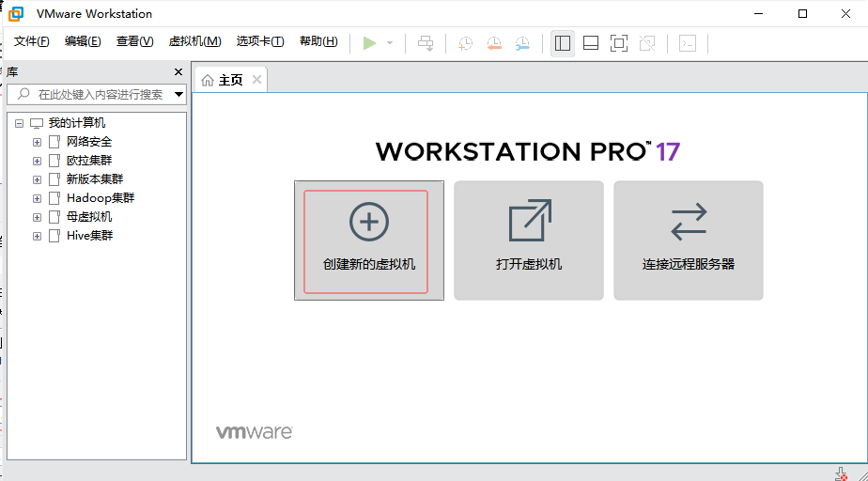The height and width of the screenshot is (481, 868).
Task: Click the 打开虚拟机 button
Action: (529, 240)
